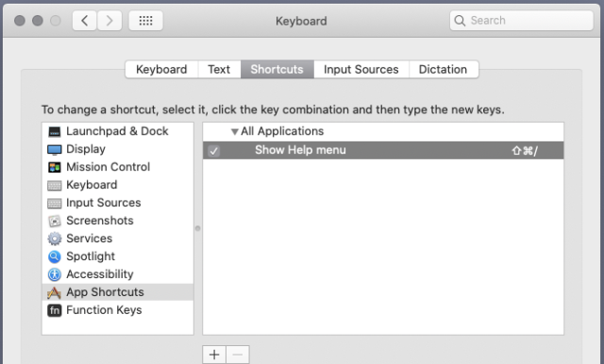This screenshot has height=364, width=604.
Task: Select Services in the sidebar
Action: tap(117, 239)
